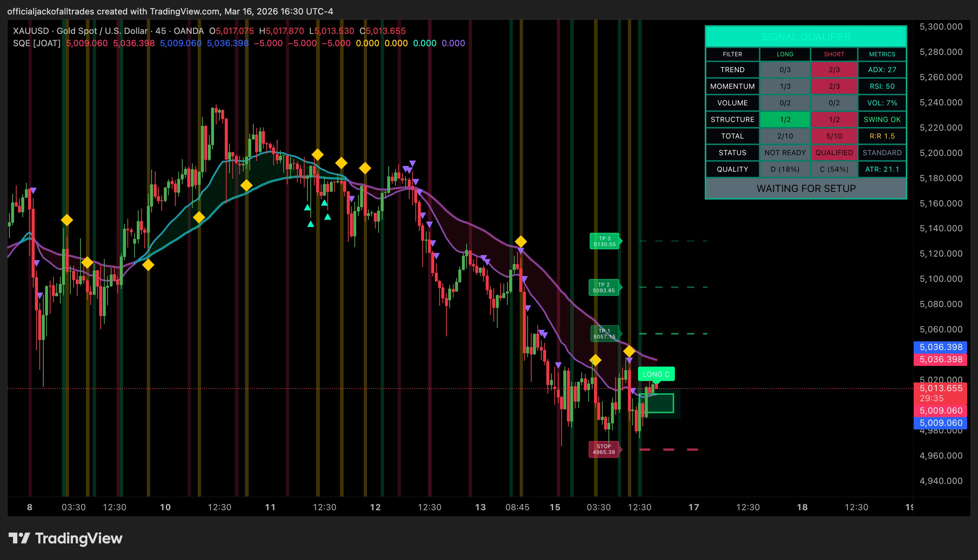The width and height of the screenshot is (978, 560).
Task: Click the SWING OK structure metric
Action: coord(882,119)
